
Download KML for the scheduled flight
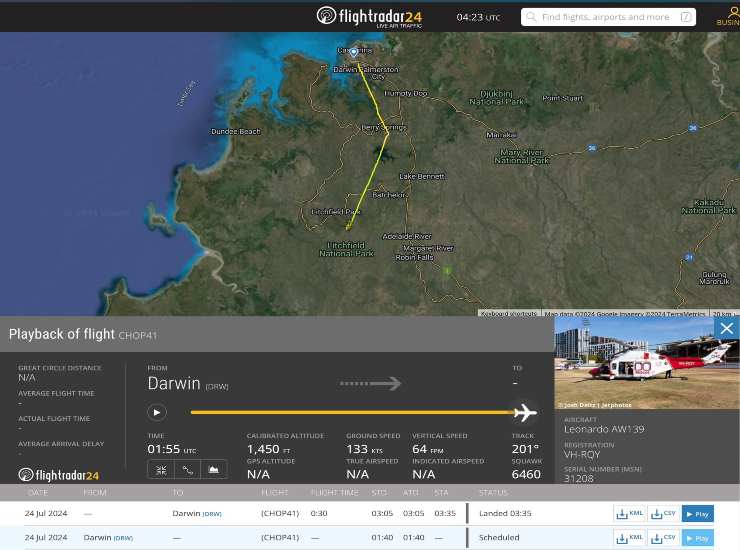630,537
